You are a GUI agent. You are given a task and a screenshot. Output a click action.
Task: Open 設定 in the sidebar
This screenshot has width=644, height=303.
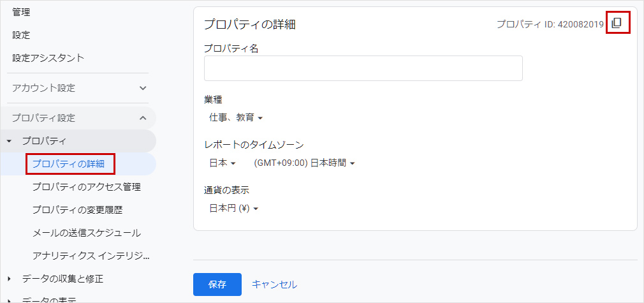point(21,35)
